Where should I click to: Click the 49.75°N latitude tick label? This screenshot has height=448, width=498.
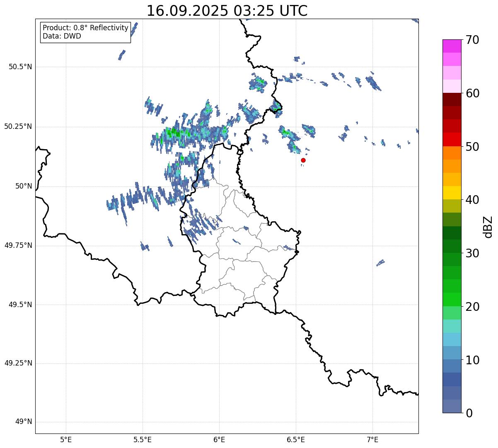coord(18,245)
